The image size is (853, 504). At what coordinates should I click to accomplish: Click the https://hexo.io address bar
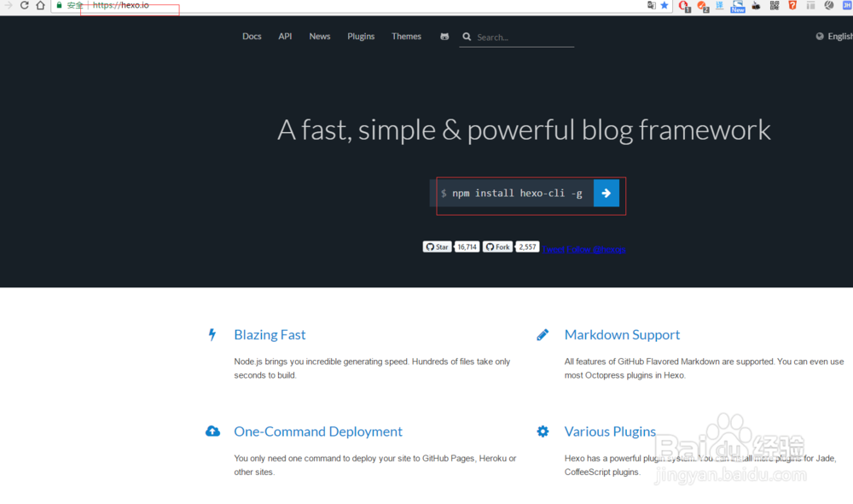[x=121, y=5]
